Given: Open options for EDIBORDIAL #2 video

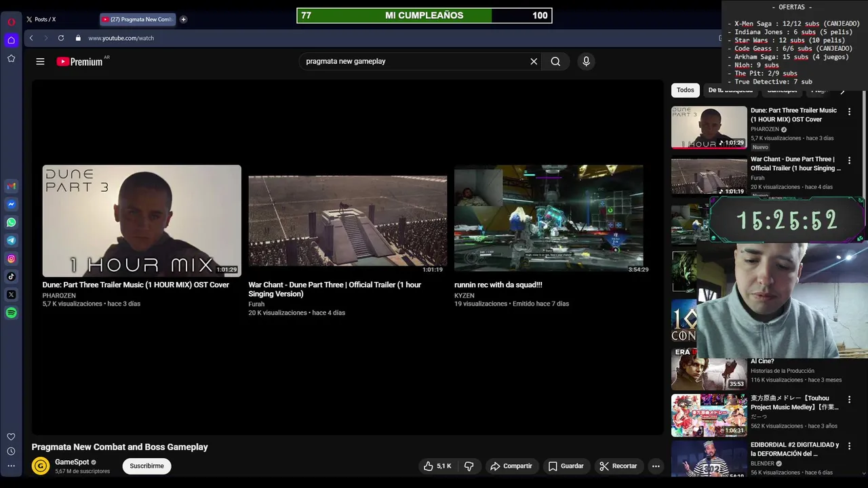Looking at the screenshot, I should pos(849,447).
